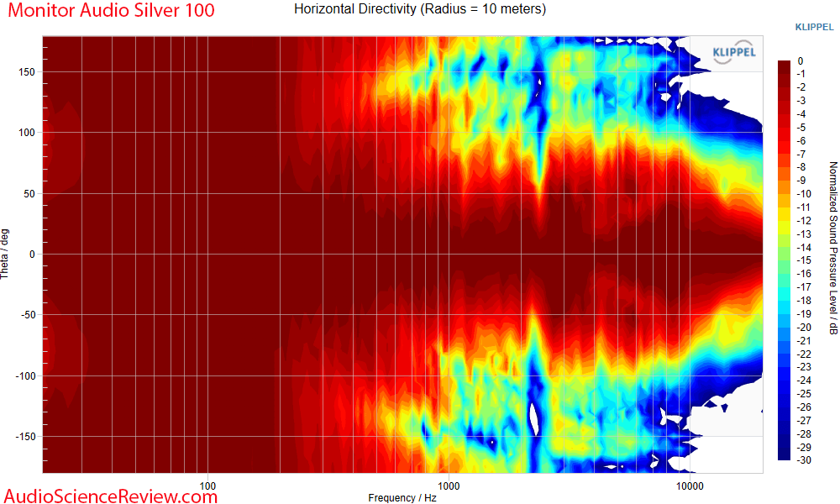The height and width of the screenshot is (504, 840).
Task: Click the -50 tick on the Theta axis
Action: coord(28,315)
